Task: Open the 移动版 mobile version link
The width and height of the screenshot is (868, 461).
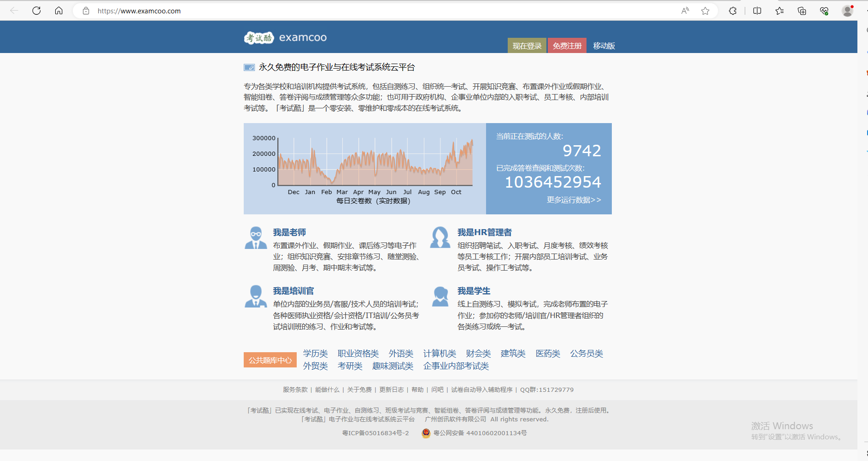Action: pos(604,46)
